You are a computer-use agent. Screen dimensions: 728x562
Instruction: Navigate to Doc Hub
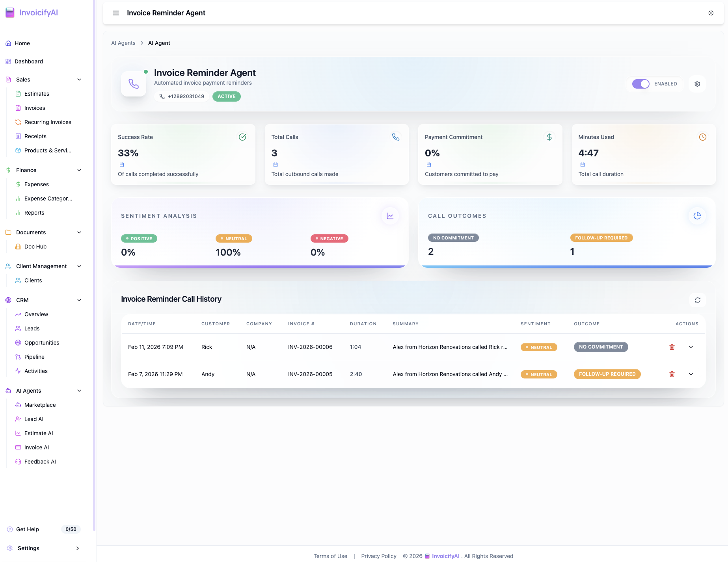pos(35,247)
